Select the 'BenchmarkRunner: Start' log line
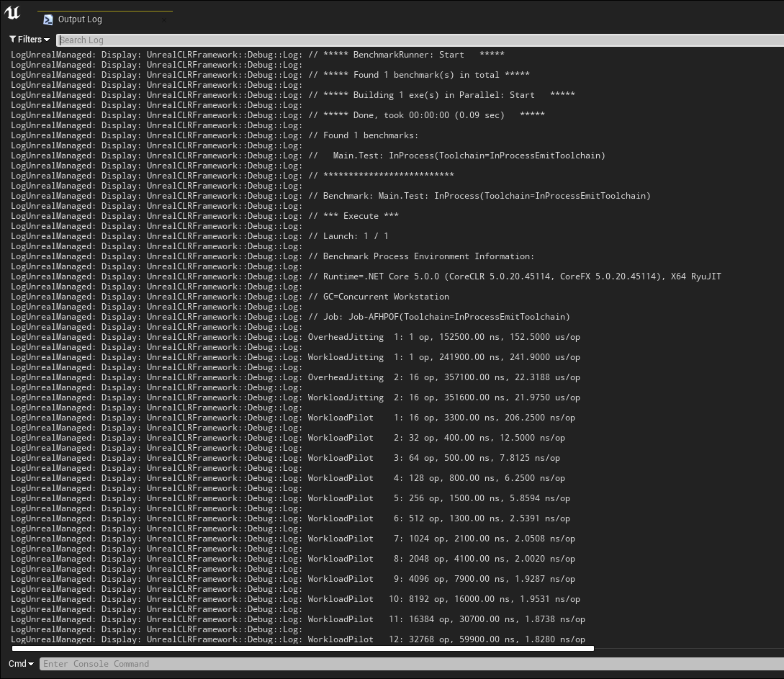This screenshot has height=679, width=784. click(x=258, y=55)
